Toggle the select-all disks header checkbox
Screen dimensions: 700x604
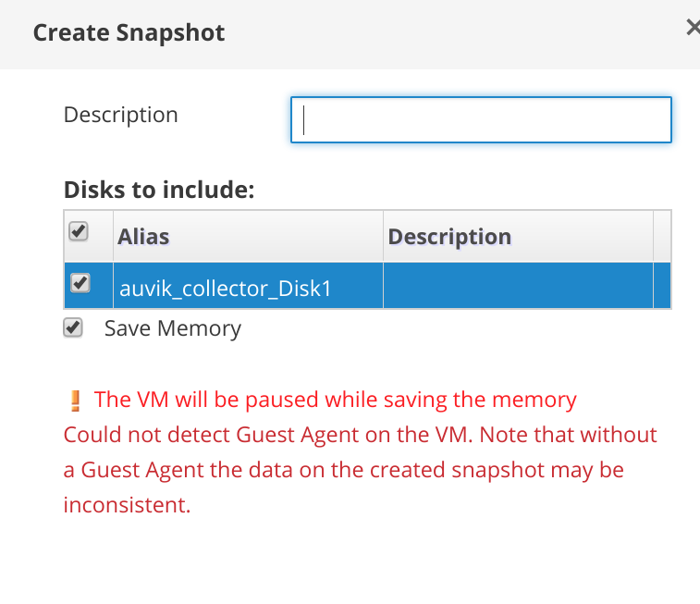(x=79, y=232)
